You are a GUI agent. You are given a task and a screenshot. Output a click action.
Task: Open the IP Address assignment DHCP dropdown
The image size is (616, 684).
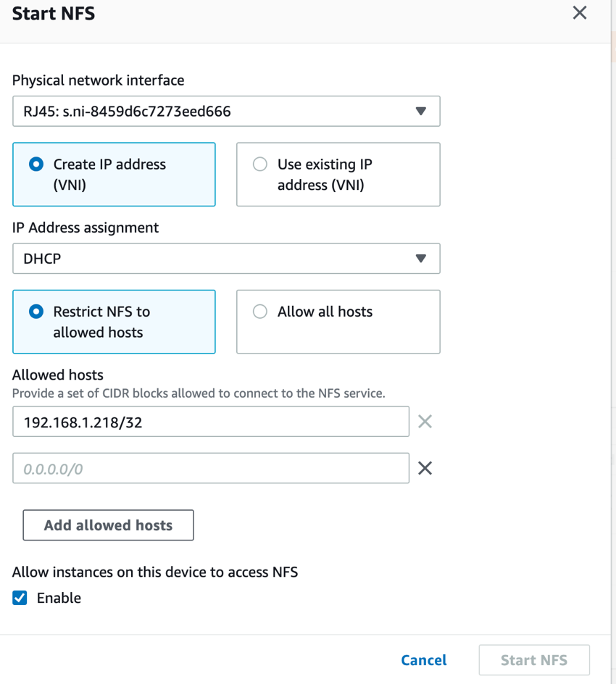pos(226,258)
